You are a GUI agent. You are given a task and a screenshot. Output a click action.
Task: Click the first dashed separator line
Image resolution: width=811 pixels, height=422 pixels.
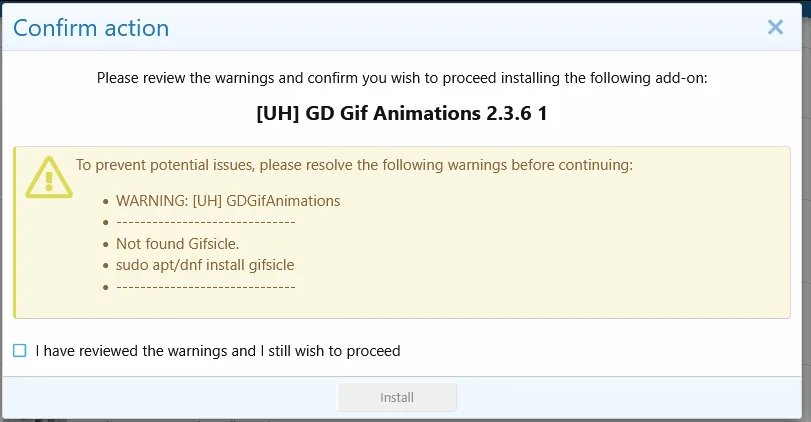(x=205, y=222)
